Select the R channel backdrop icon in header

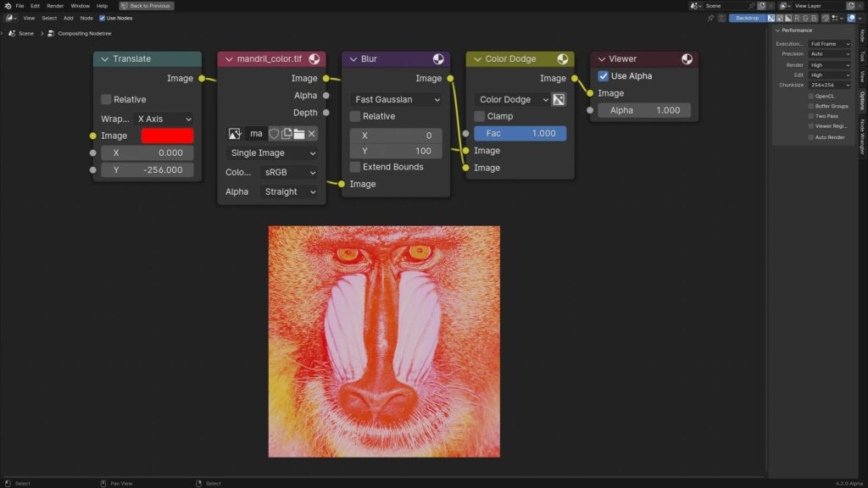(x=798, y=18)
